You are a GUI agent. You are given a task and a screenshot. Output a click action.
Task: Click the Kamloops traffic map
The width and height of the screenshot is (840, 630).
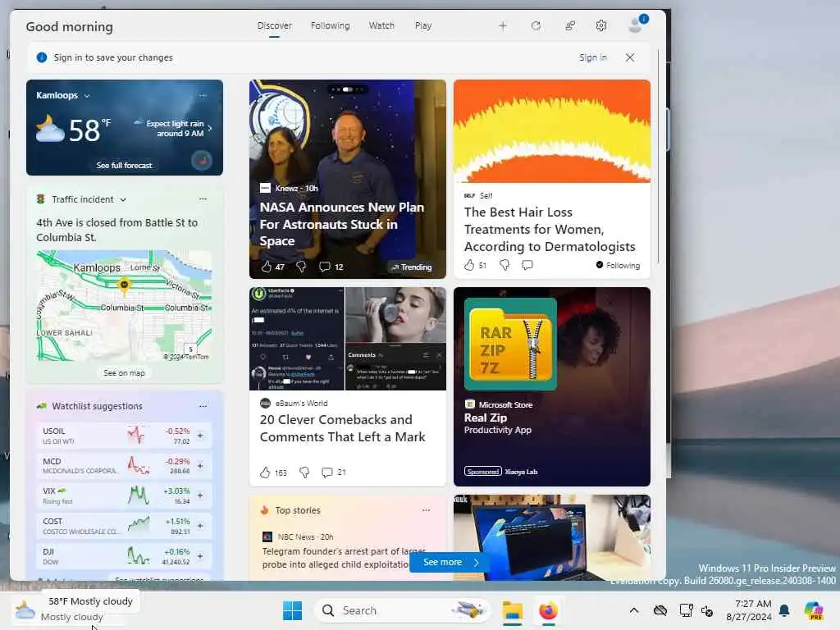[x=125, y=305]
